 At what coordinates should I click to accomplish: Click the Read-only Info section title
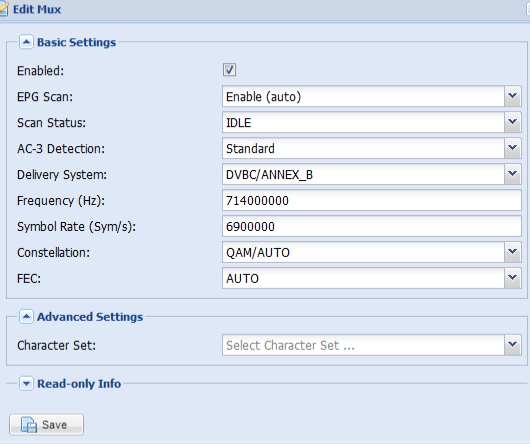click(x=79, y=384)
